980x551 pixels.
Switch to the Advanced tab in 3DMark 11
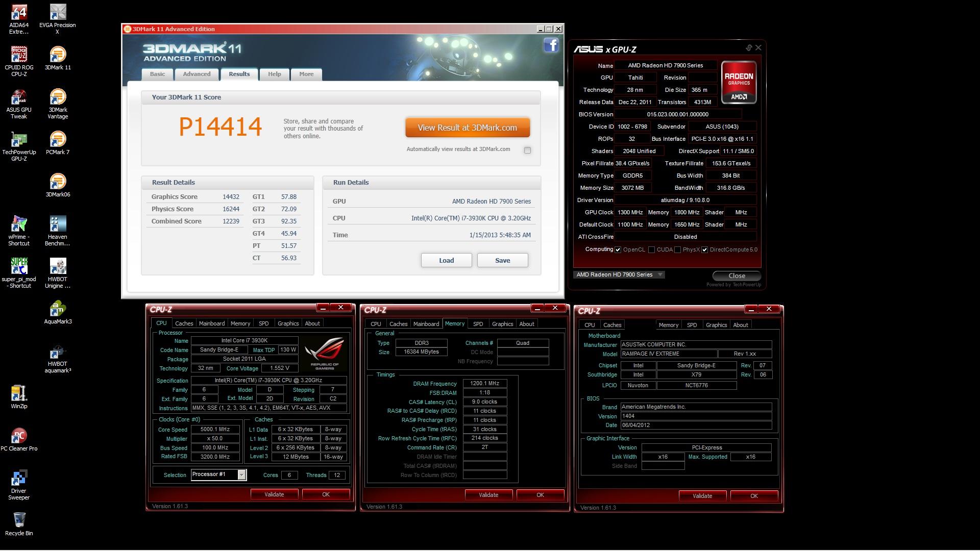197,74
